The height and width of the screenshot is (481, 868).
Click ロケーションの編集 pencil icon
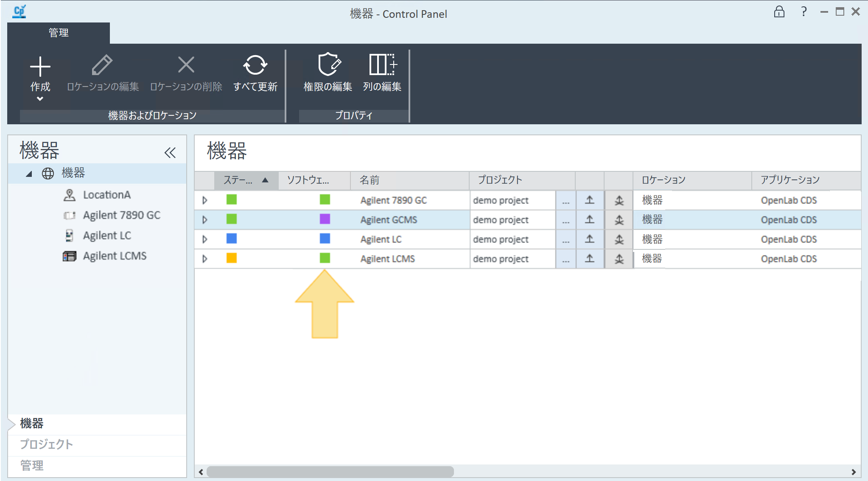102,65
